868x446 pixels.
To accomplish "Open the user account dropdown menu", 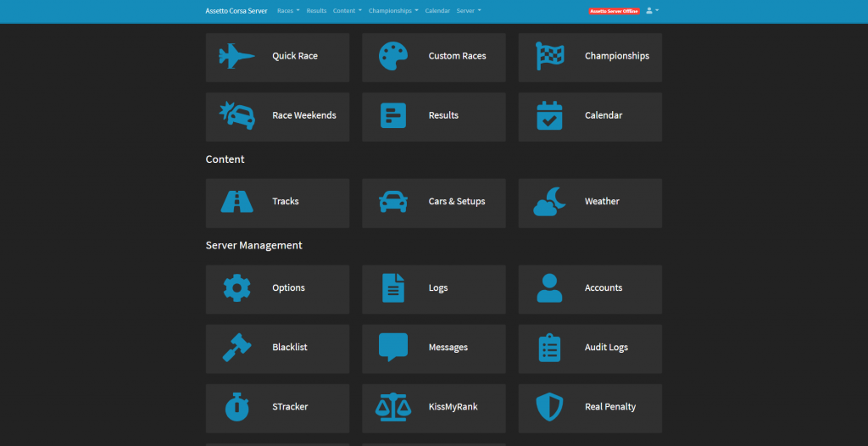I will pos(652,10).
